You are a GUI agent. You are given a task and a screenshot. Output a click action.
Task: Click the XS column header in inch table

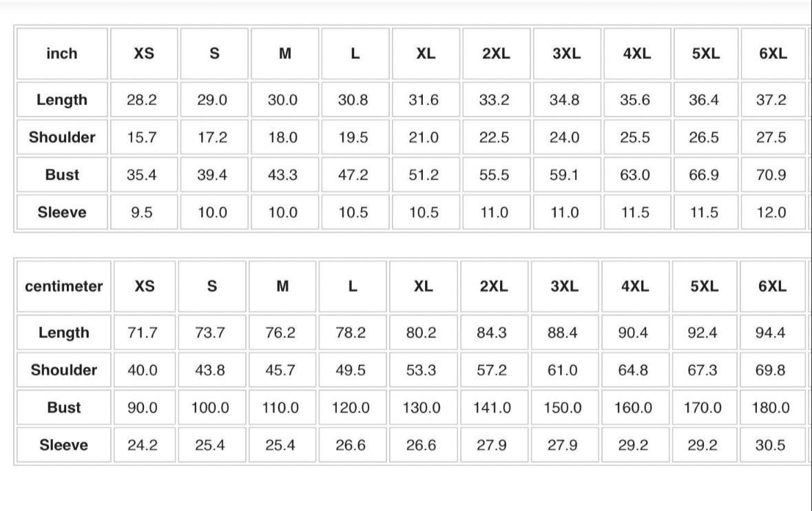click(144, 53)
